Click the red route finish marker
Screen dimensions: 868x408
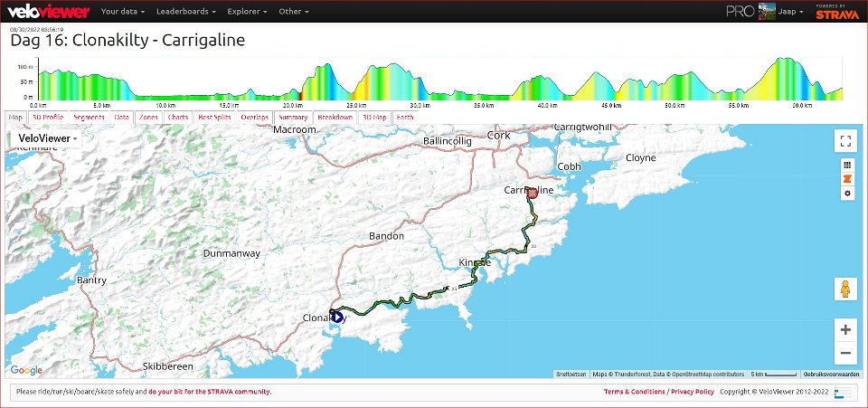click(533, 193)
